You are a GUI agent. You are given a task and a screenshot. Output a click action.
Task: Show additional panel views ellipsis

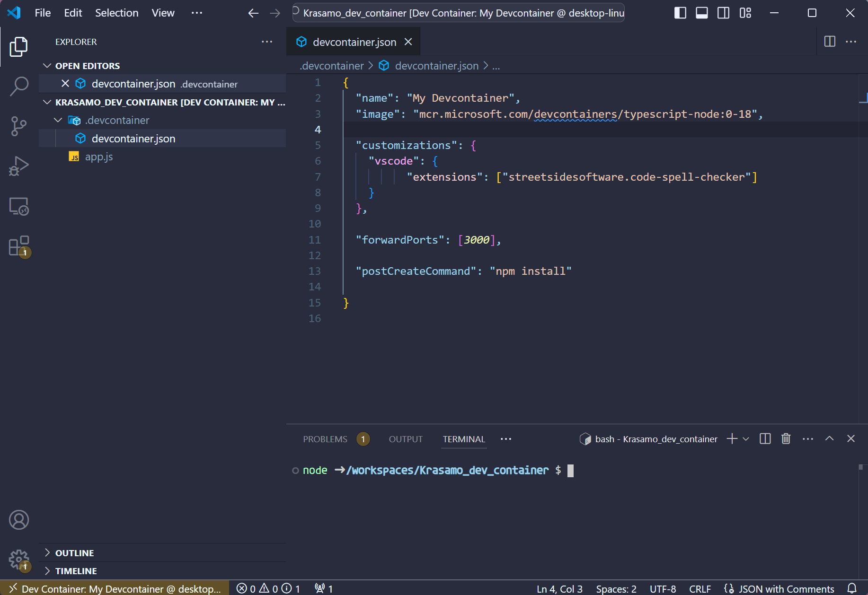(506, 439)
